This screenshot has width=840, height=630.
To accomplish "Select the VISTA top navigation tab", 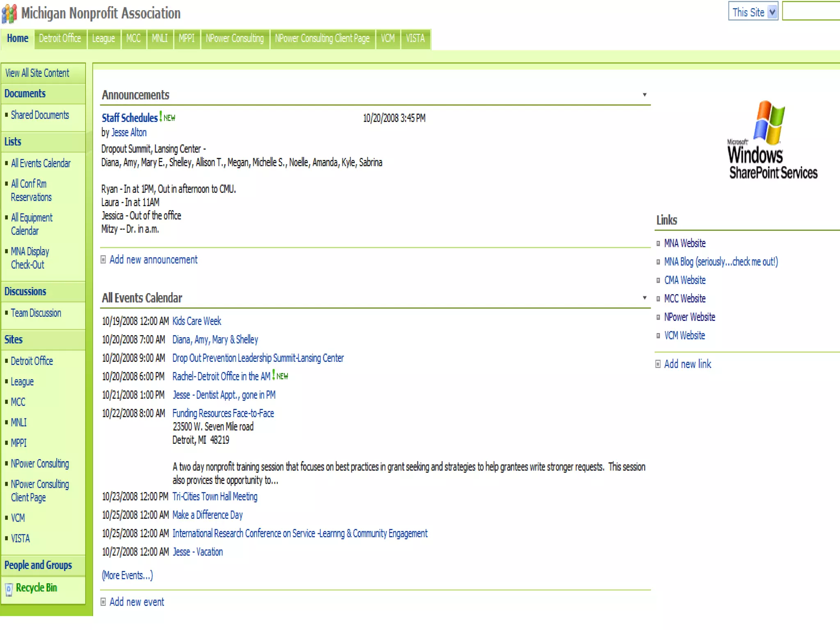I will [415, 39].
